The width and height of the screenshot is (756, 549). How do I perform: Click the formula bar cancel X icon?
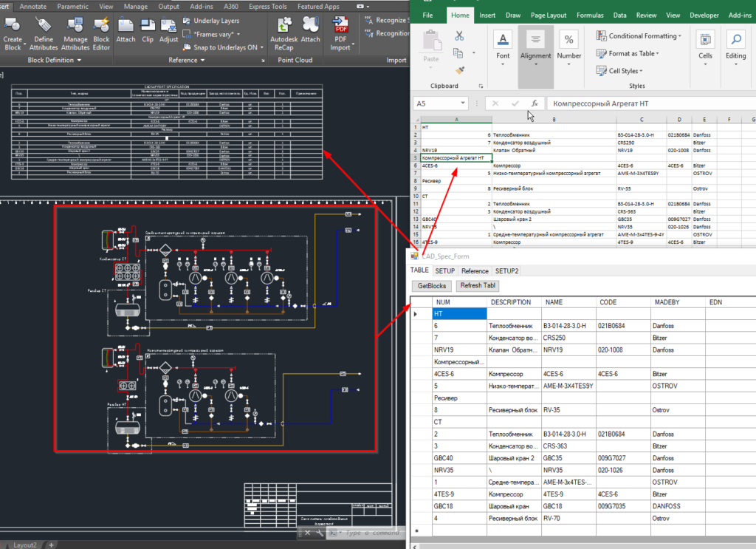(495, 103)
